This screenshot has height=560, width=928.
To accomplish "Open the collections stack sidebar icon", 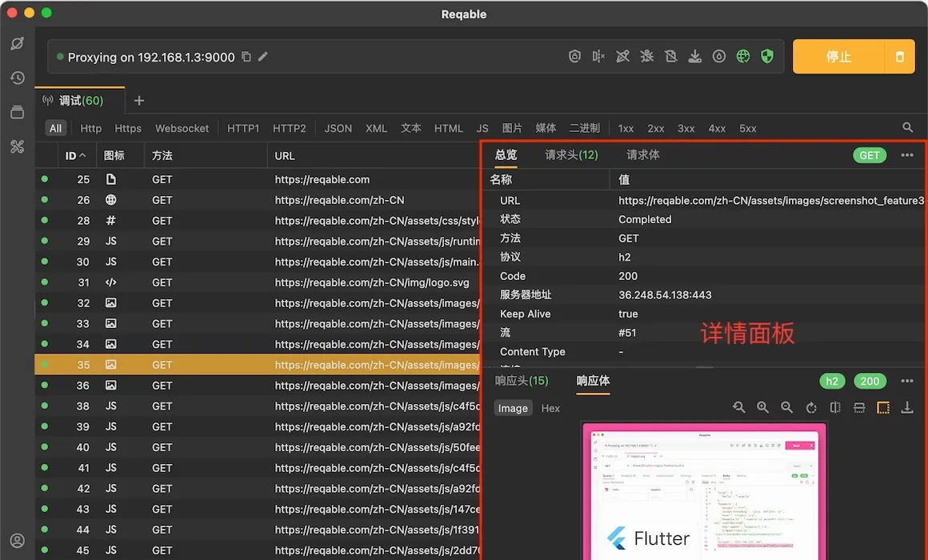I will coord(17,112).
